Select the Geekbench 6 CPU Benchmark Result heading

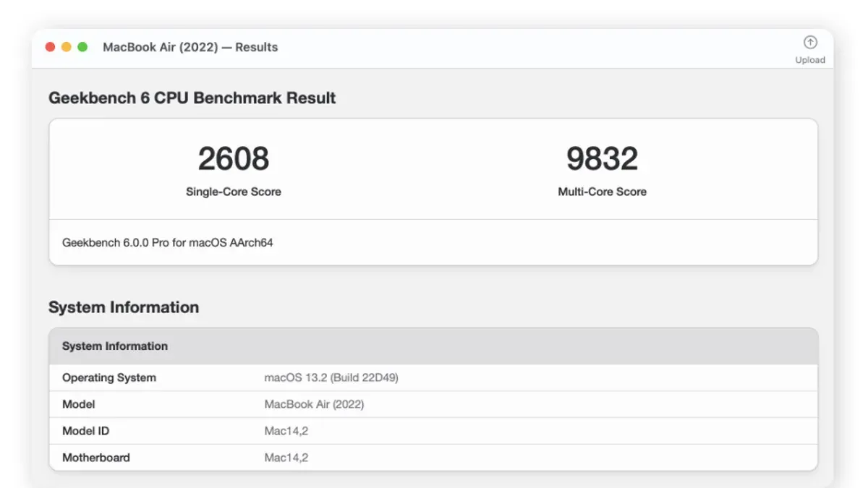[x=192, y=98]
